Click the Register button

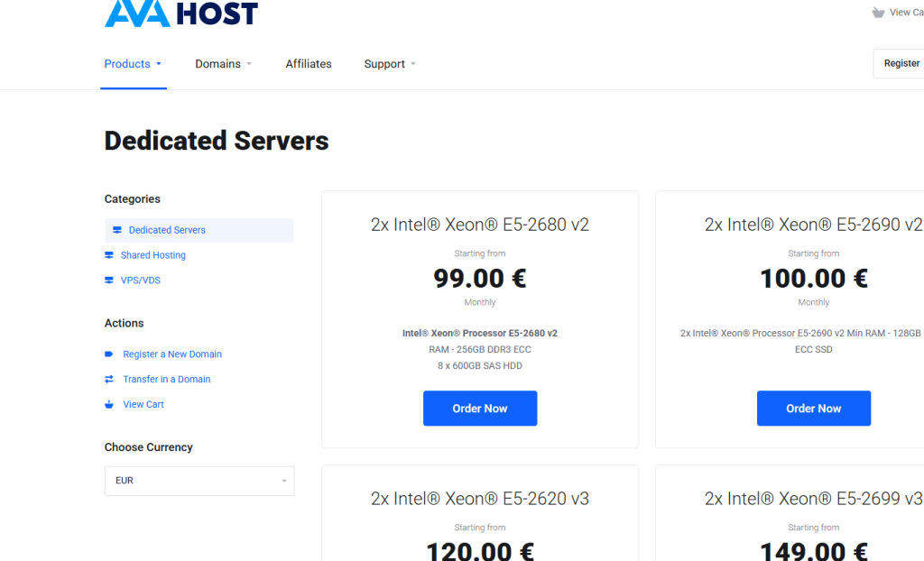tap(901, 64)
